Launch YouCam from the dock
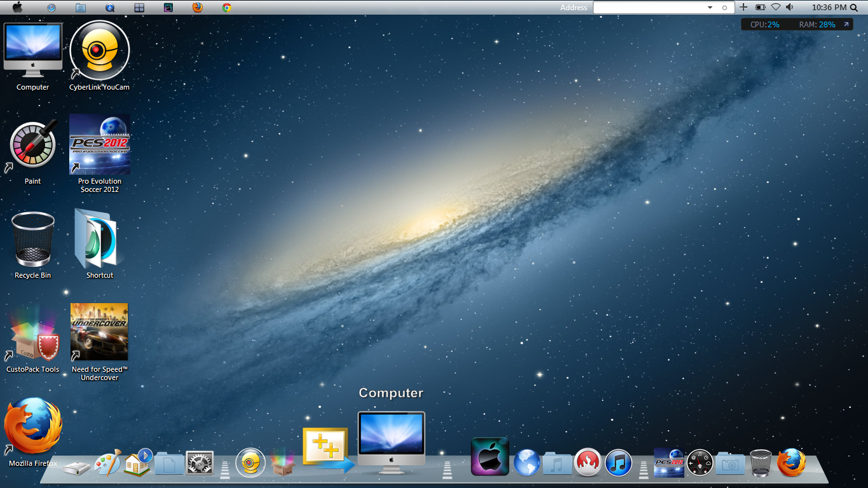The width and height of the screenshot is (868, 488). pyautogui.click(x=250, y=463)
